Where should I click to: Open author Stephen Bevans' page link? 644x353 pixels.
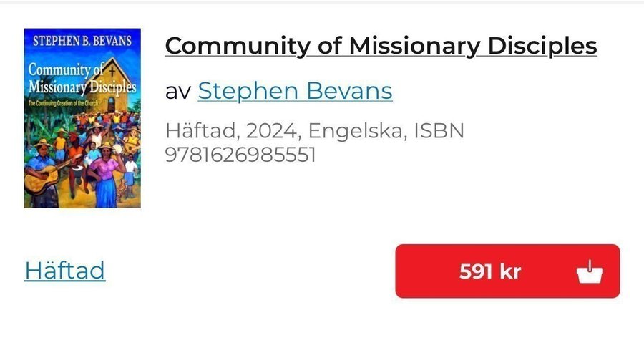point(295,91)
